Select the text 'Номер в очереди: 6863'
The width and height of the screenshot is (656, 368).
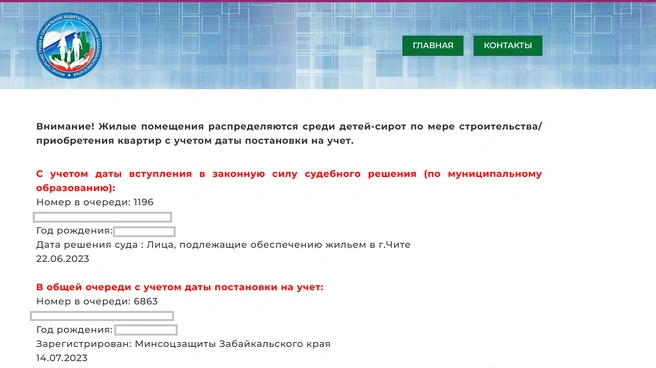(97, 301)
